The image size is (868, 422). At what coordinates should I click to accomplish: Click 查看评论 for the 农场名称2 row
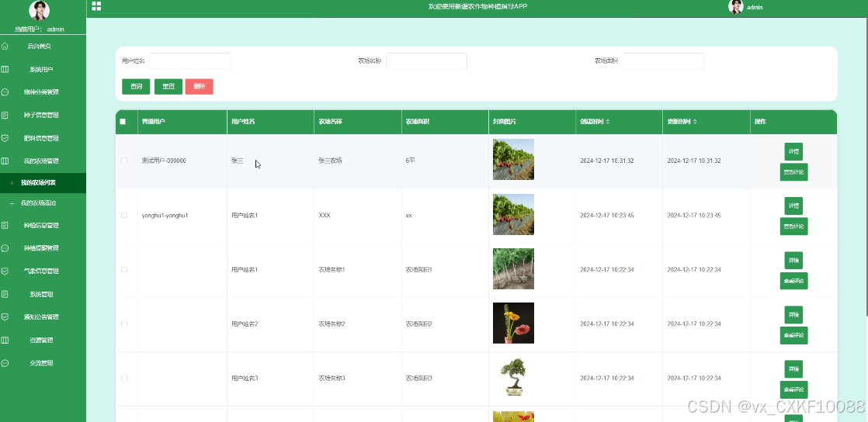click(793, 335)
